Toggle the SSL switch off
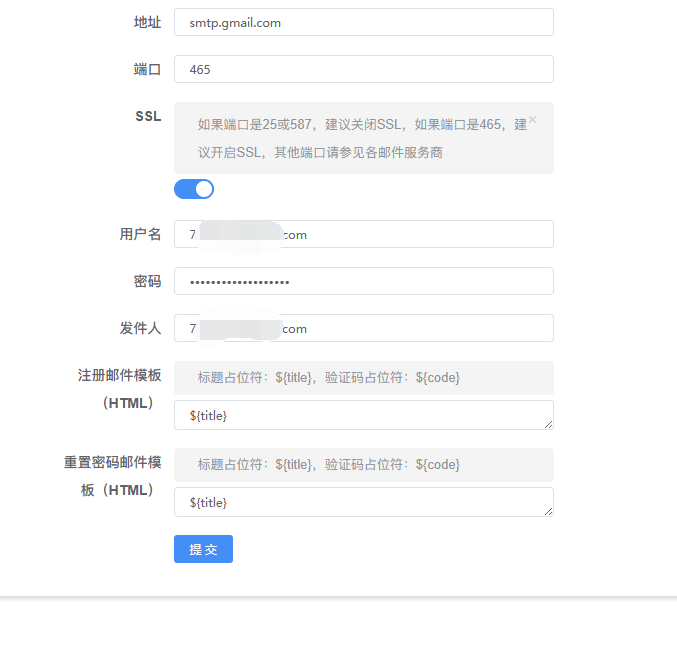Screen dimensions: 677x650 tap(194, 189)
